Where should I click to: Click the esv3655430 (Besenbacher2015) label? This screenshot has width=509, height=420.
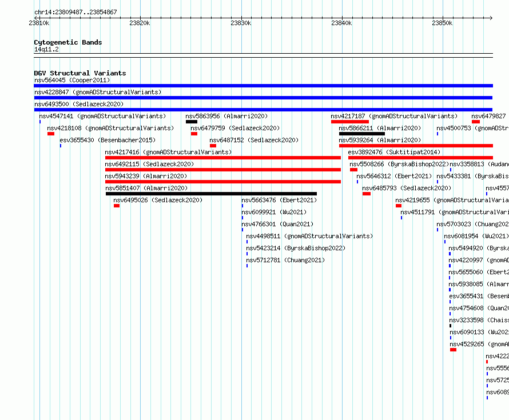[x=108, y=140]
